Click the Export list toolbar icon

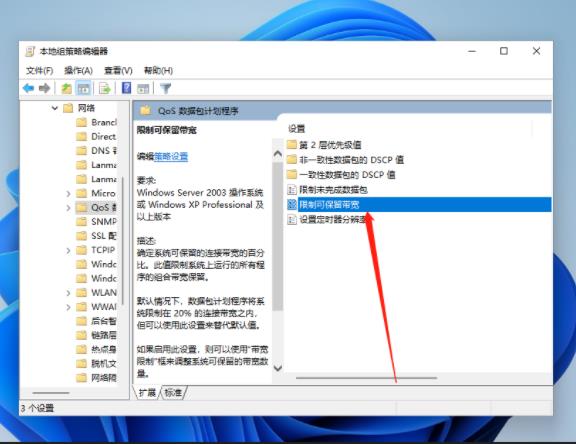[x=105, y=88]
